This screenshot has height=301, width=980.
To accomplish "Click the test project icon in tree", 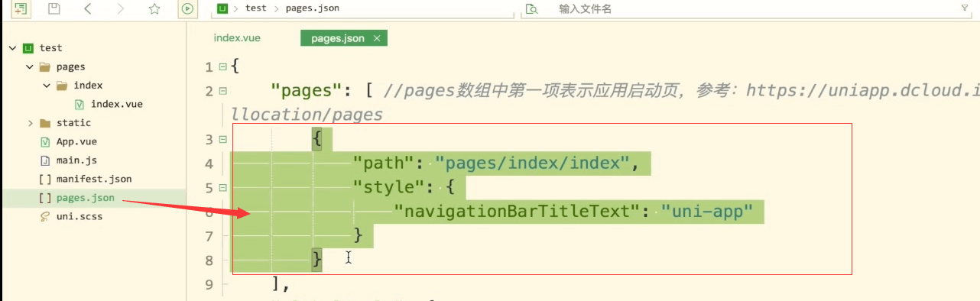I will click(28, 48).
